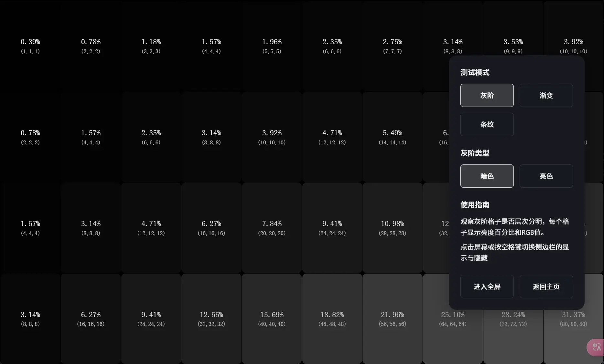Switch grayscale type to 亮色
This screenshot has width=604, height=364.
(x=546, y=176)
